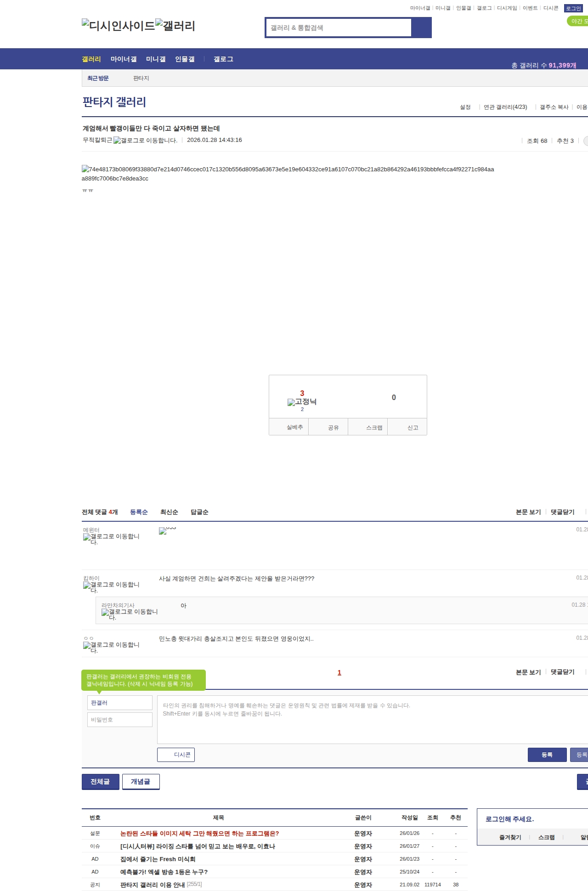Submit the comment with the dark 등록 button
The image size is (588, 891).
coord(547,755)
